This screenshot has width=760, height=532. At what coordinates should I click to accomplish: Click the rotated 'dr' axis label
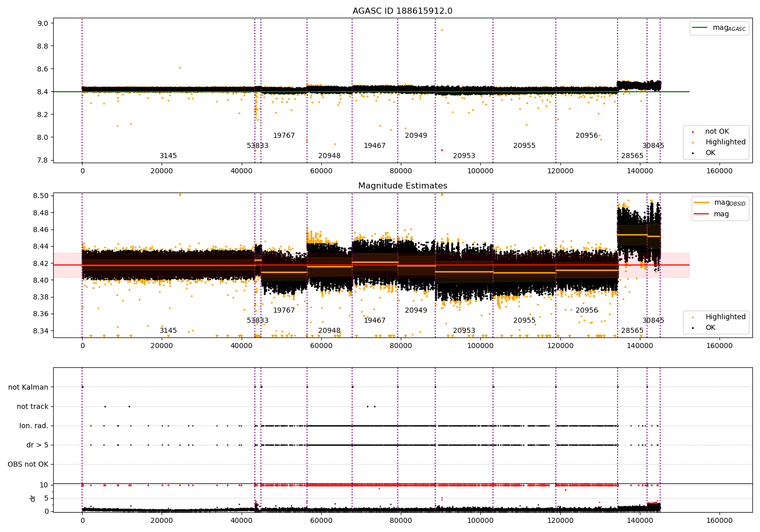(33, 498)
